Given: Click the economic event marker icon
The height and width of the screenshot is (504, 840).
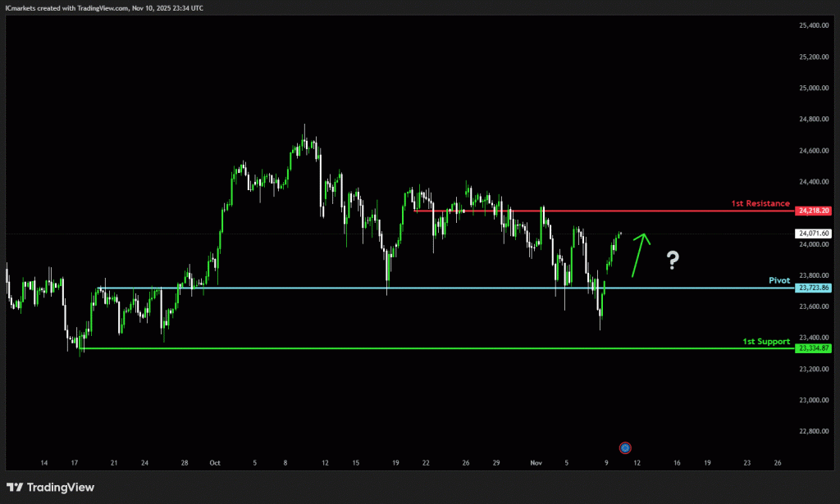Looking at the screenshot, I should pos(626,447).
